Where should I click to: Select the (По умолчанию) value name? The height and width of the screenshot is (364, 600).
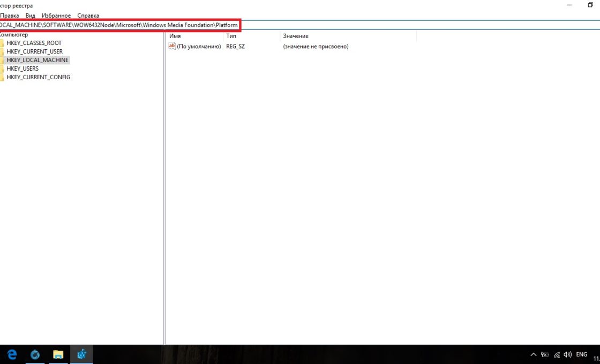pyautogui.click(x=199, y=46)
